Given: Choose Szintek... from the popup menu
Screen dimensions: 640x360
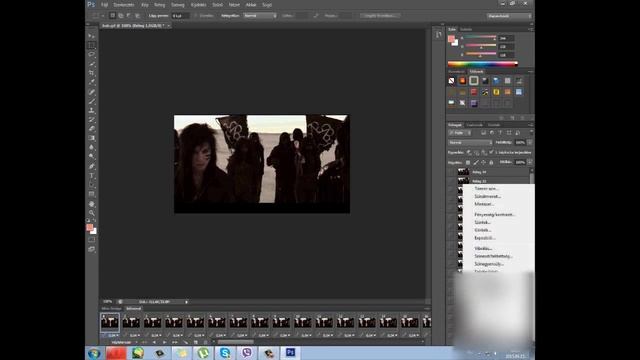Looking at the screenshot, I should [482, 222].
